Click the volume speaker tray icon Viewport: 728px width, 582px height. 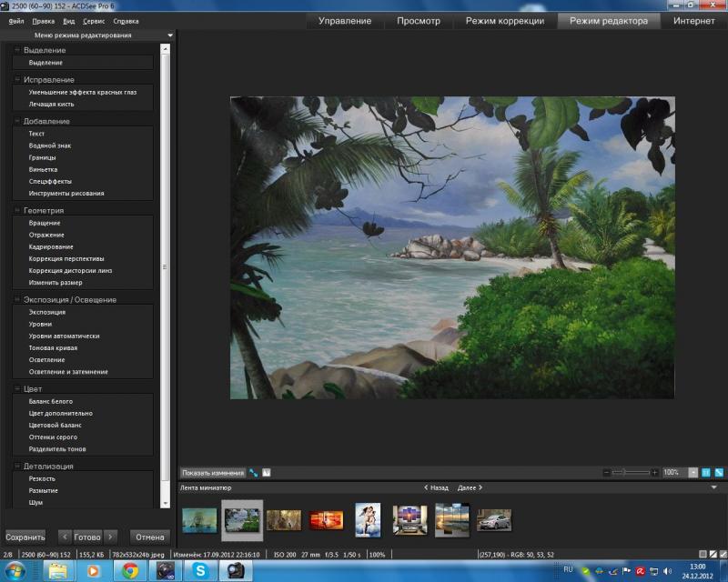[668, 571]
